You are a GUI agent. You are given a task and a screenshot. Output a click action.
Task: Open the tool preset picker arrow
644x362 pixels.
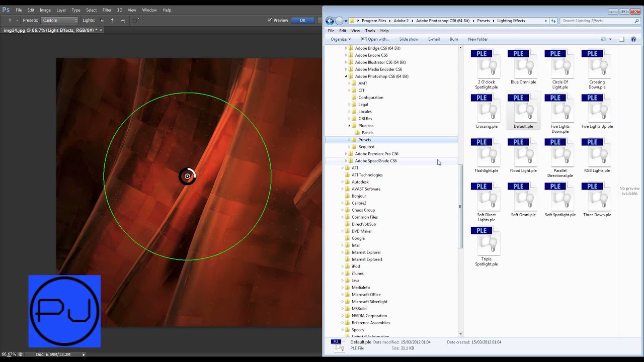[17, 20]
